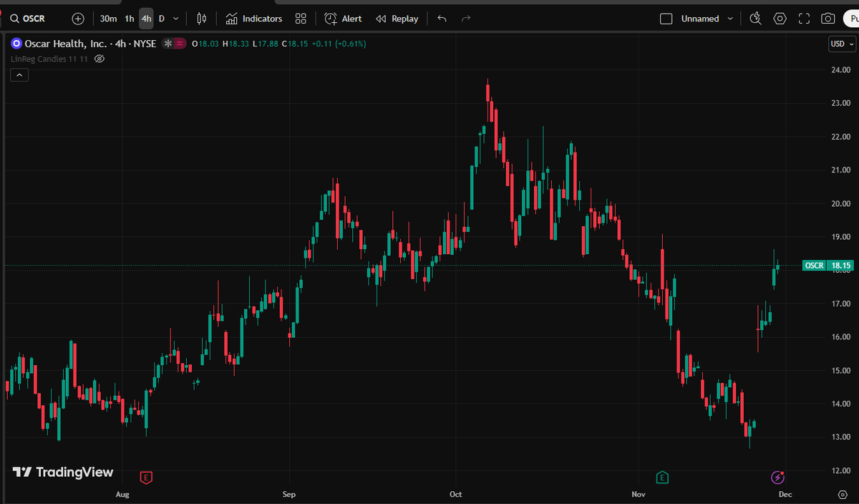Click the Dec label on time axis
Screen dimensions: 859x504
[x=785, y=494]
